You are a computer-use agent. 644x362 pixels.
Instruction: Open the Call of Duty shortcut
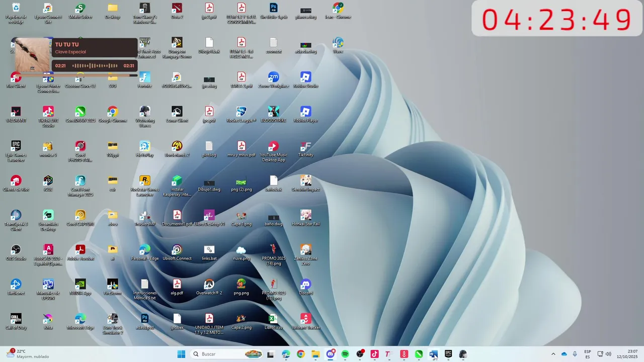tap(16, 322)
